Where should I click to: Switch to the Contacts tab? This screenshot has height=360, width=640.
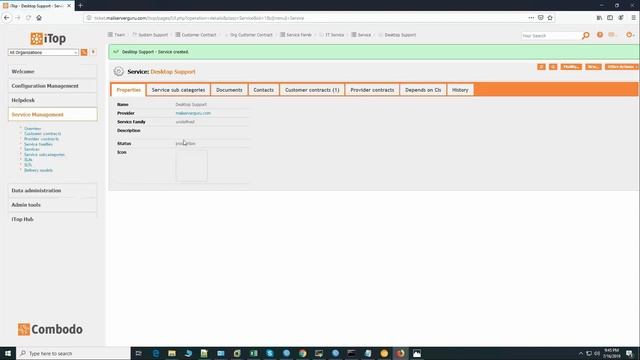coord(263,90)
